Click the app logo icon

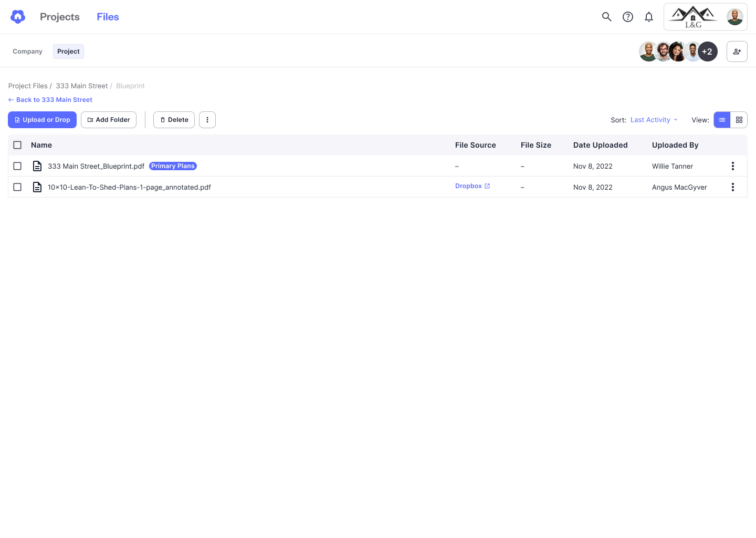pyautogui.click(x=17, y=16)
